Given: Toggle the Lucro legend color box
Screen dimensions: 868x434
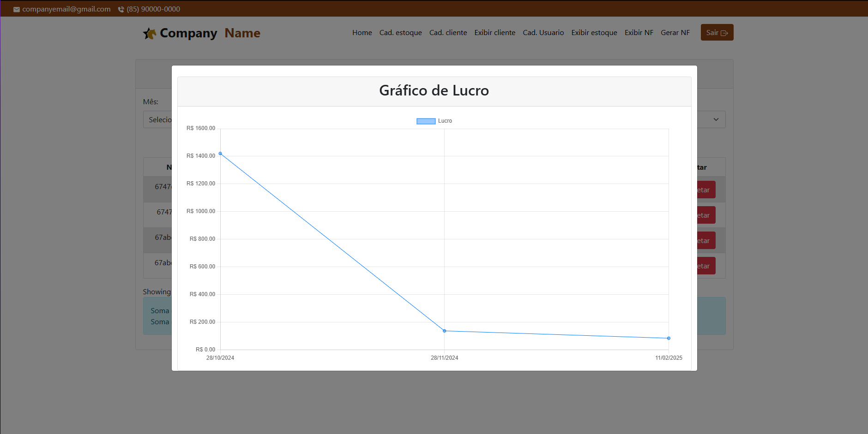Looking at the screenshot, I should (x=426, y=121).
